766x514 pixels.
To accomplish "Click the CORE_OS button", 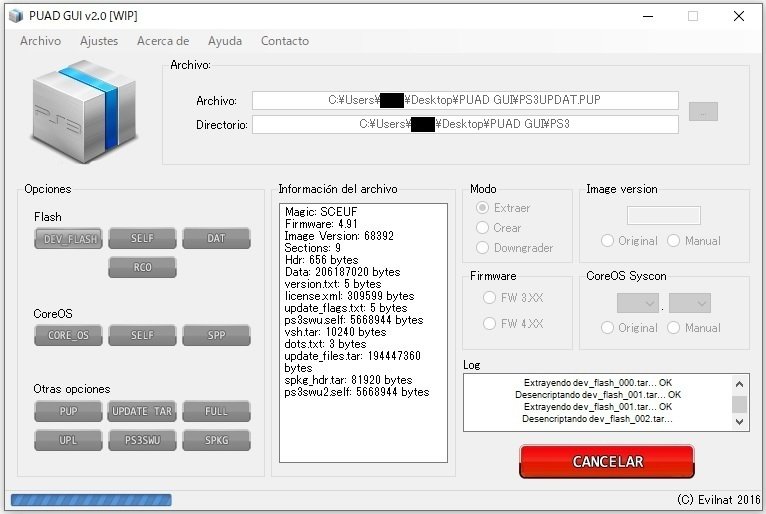I will tap(68, 335).
